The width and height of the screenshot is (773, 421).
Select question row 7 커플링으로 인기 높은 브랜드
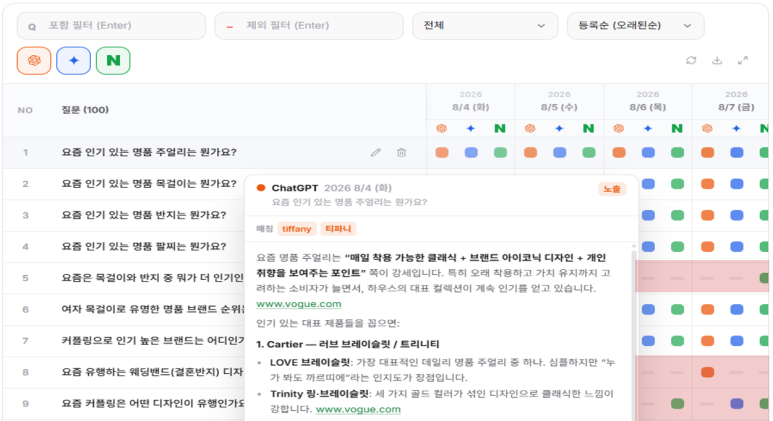[152, 341]
